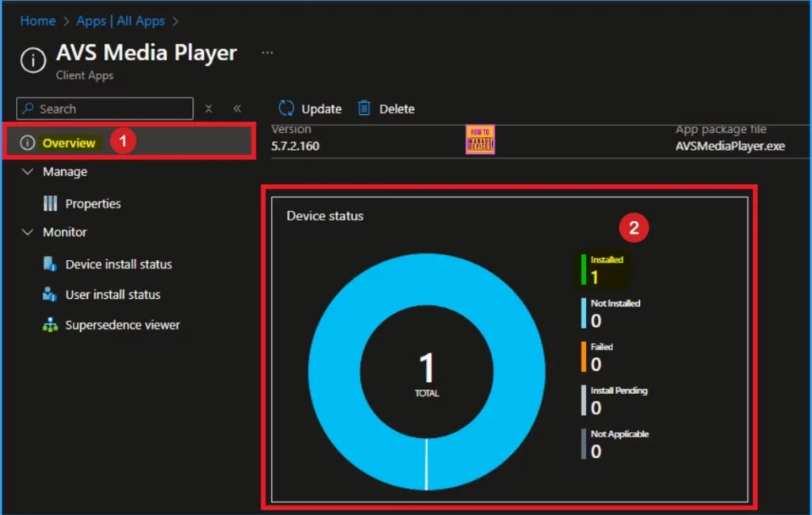
Task: Click the App package file label
Action: click(721, 129)
